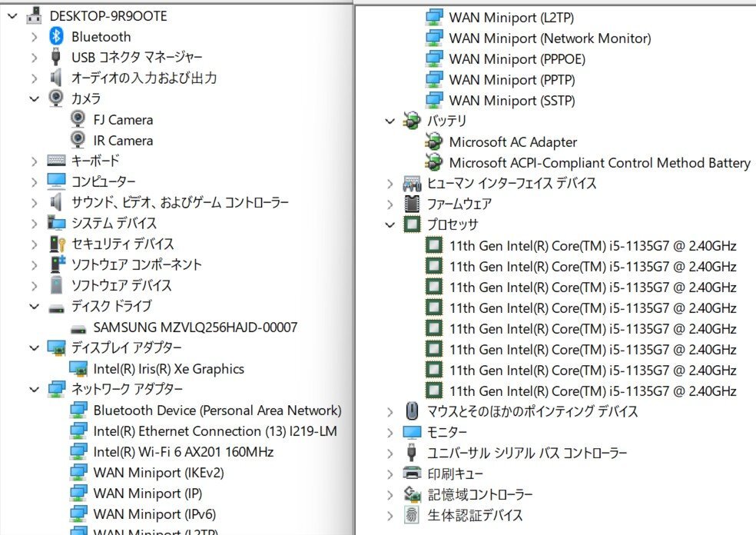The image size is (756, 535).
Task: Collapse the ディスプレイ アダプター category
Action: pyautogui.click(x=35, y=347)
